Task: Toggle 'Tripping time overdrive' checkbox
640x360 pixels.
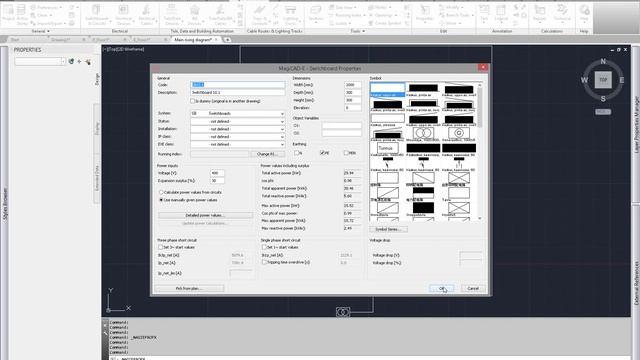Action: point(264,262)
